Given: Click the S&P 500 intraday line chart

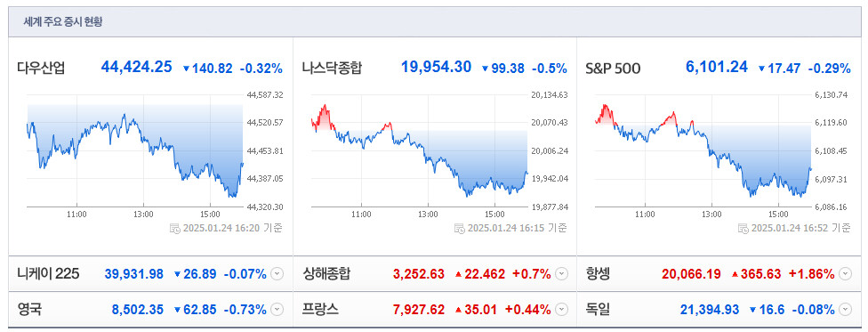Looking at the screenshot, I should pyautogui.click(x=703, y=150).
